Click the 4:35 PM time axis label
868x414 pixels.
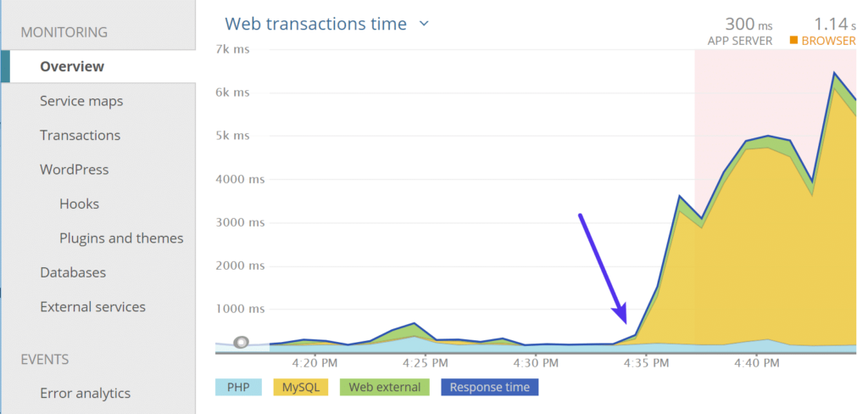click(x=646, y=362)
